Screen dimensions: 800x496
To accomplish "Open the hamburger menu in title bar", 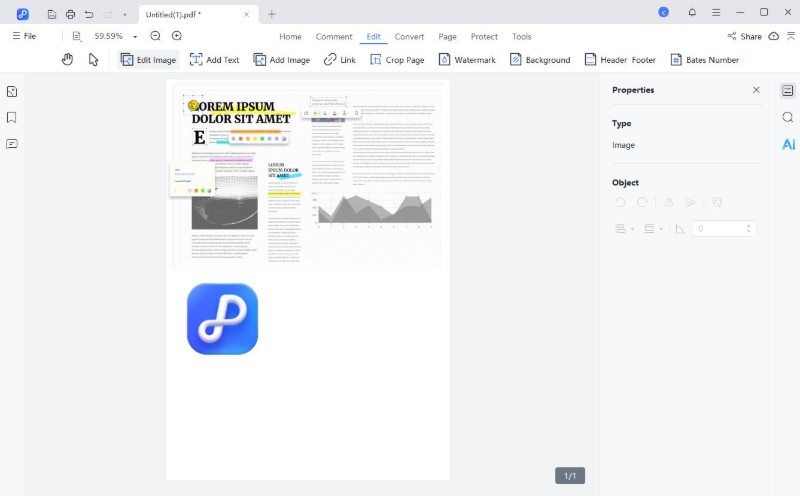I will (716, 12).
